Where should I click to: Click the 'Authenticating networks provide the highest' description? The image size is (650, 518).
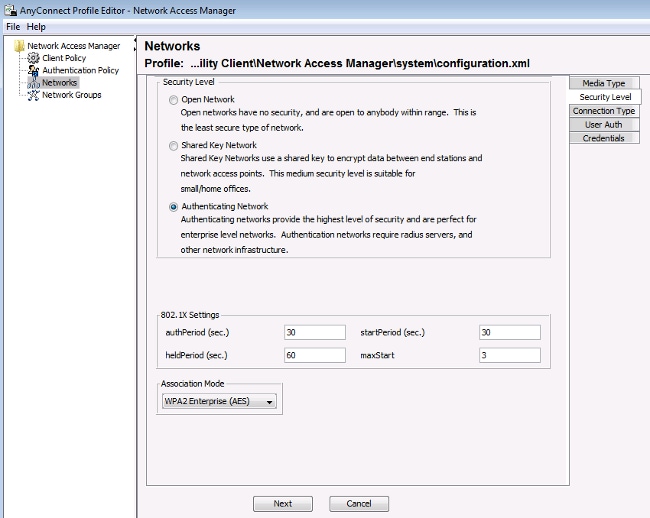[x=328, y=235]
